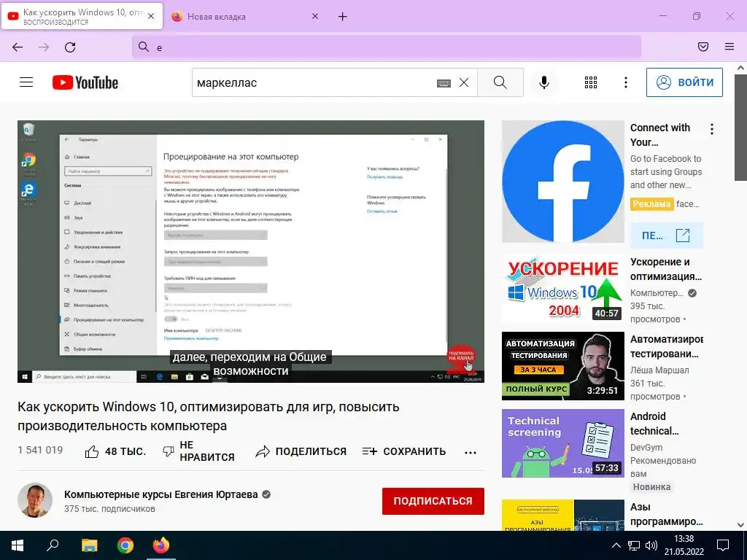
Task: Open the YouTube guide hamburger menu
Action: (x=26, y=82)
